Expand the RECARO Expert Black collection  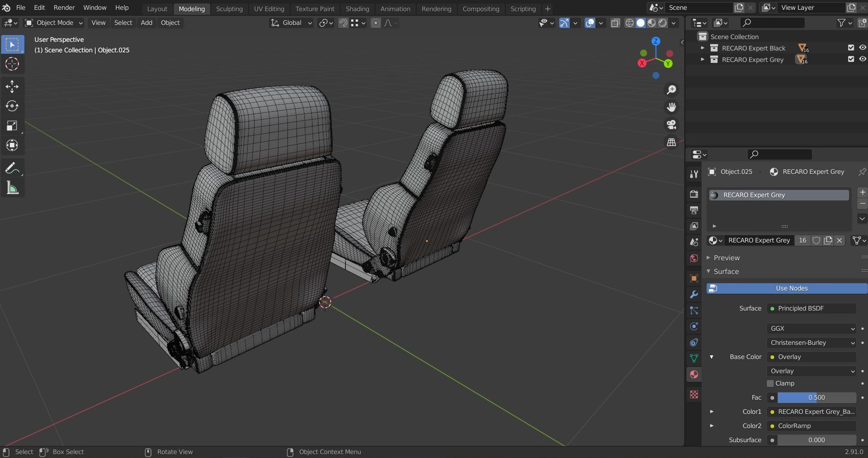702,48
